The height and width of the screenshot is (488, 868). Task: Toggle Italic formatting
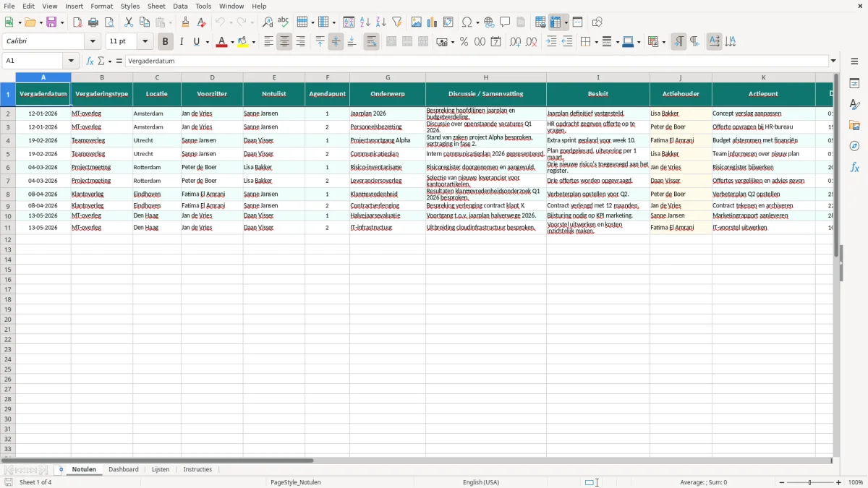[182, 42]
